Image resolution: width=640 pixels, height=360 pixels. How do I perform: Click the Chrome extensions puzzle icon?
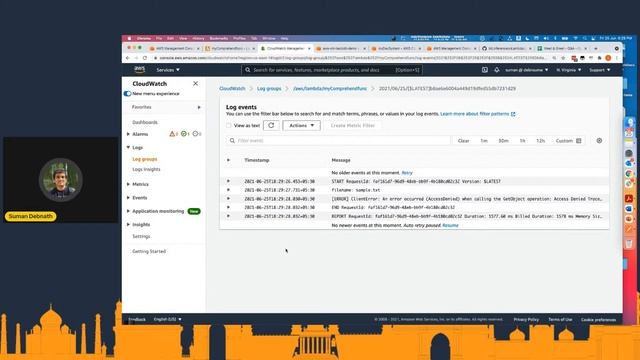600,58
